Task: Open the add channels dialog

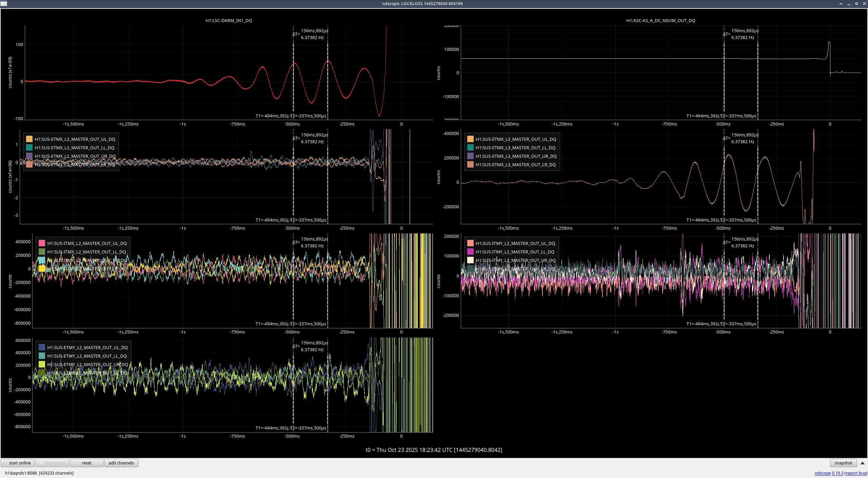Action: [121, 463]
